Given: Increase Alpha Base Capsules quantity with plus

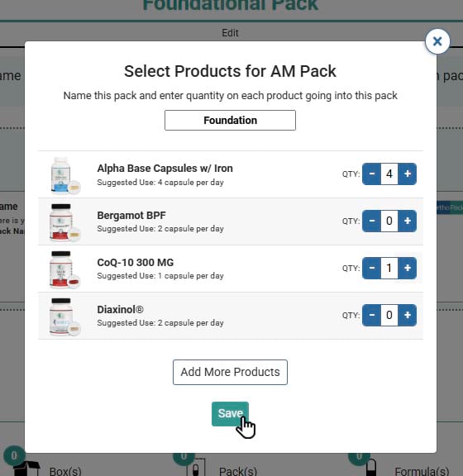Looking at the screenshot, I should coord(408,174).
